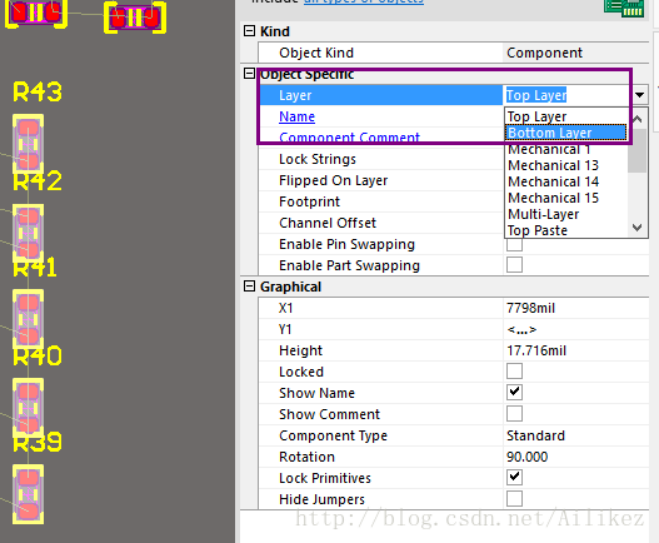Viewport: 659px width, 543px height.
Task: Select the R42 resistor footprint
Action: coord(28,233)
